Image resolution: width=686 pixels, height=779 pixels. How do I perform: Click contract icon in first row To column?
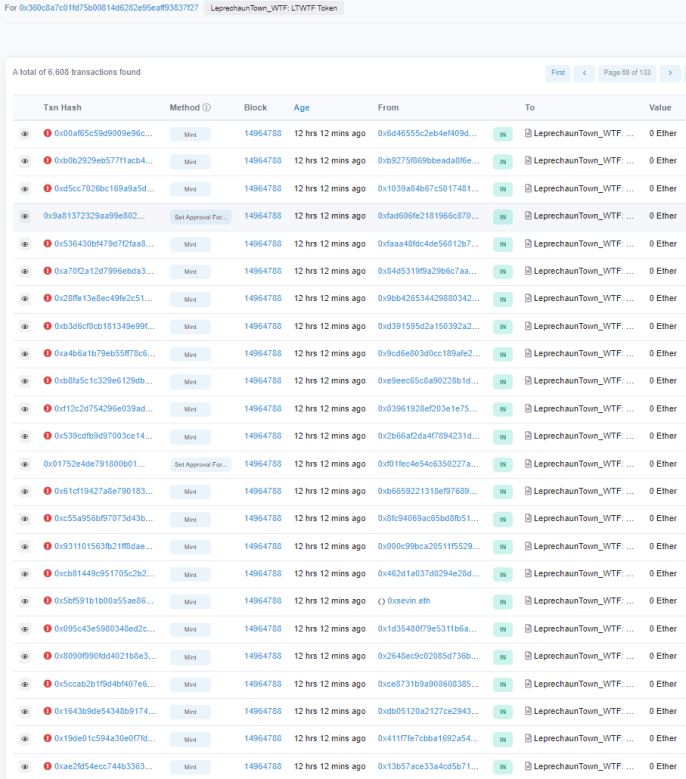coord(529,133)
